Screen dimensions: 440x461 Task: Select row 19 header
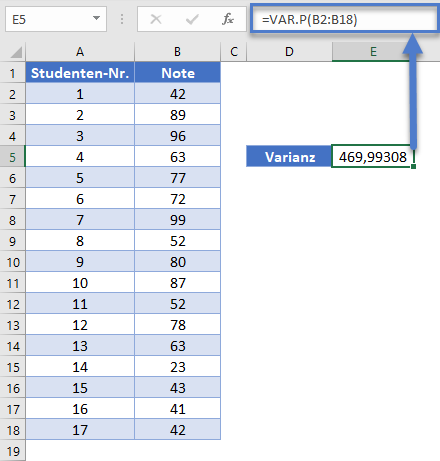pyautogui.click(x=13, y=451)
